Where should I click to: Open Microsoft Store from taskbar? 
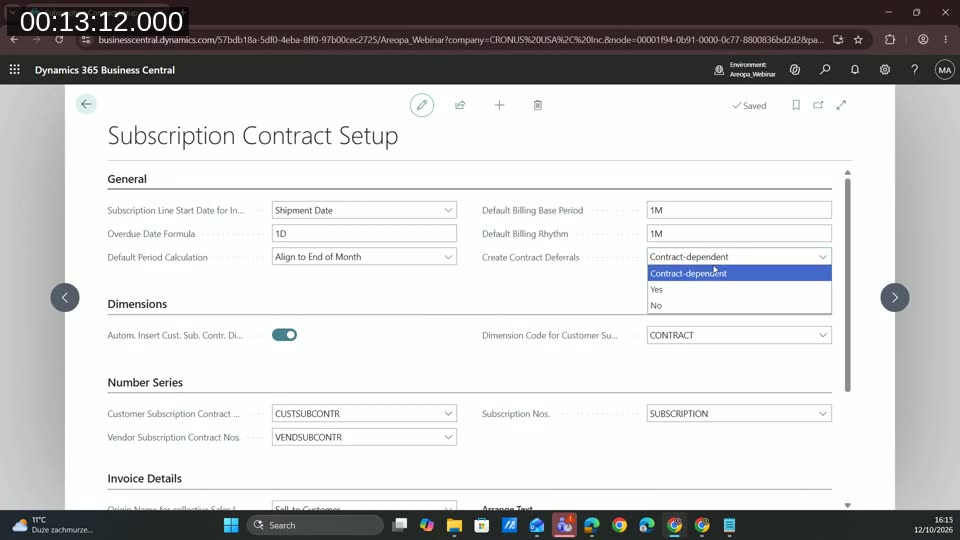[482, 525]
